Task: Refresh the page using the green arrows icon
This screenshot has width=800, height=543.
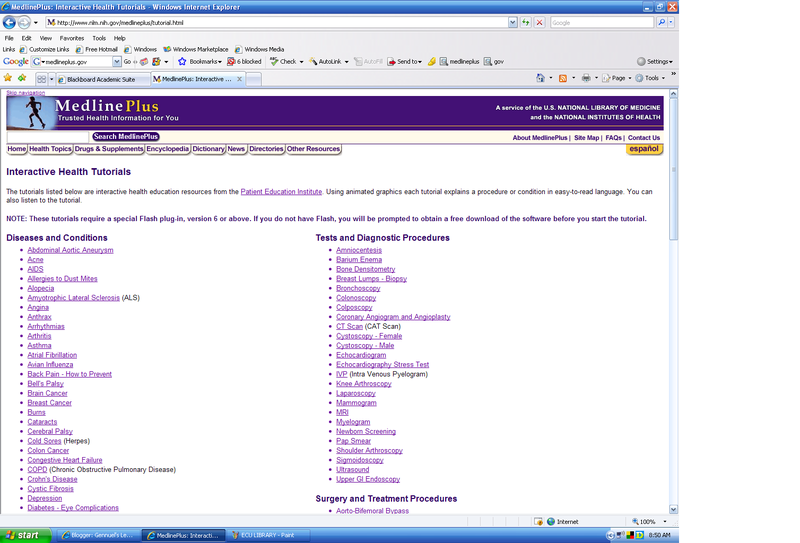Action: click(x=526, y=22)
